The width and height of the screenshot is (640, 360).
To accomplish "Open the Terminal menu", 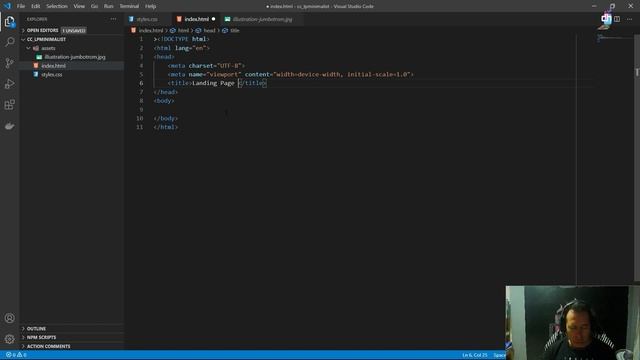I will click(x=129, y=6).
